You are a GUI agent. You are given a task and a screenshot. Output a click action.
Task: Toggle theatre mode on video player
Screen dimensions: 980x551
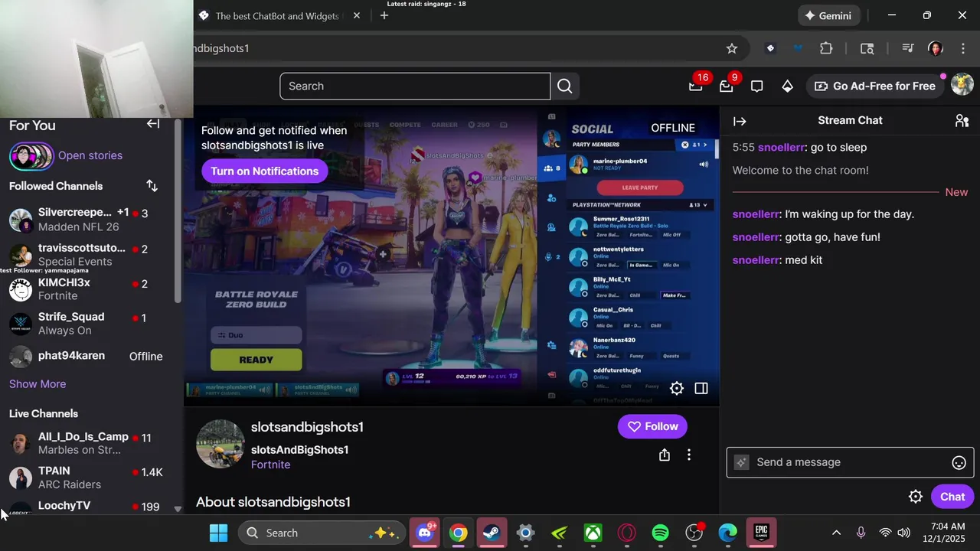click(x=701, y=388)
